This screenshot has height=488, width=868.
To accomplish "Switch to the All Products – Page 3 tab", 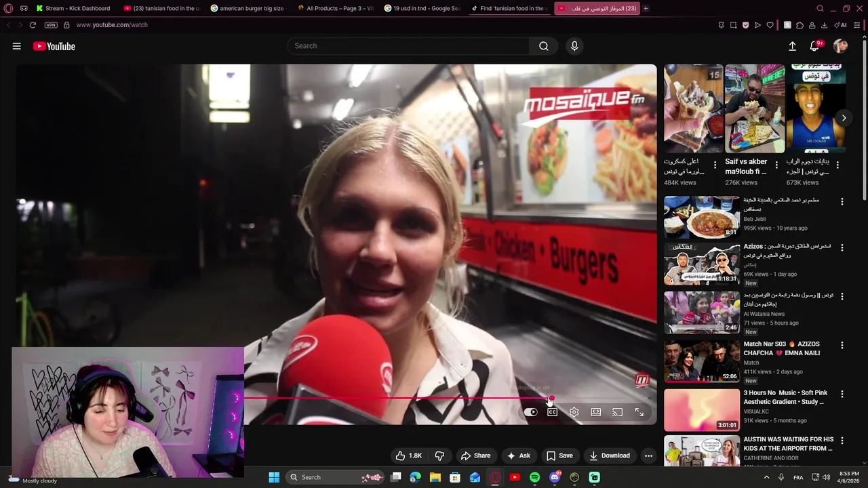I will pyautogui.click(x=334, y=8).
